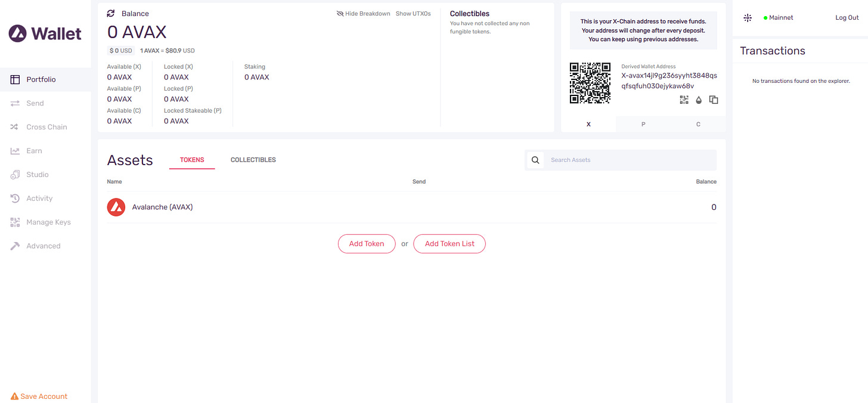Click the refresh balance icon
This screenshot has height=403, width=868.
tap(110, 13)
